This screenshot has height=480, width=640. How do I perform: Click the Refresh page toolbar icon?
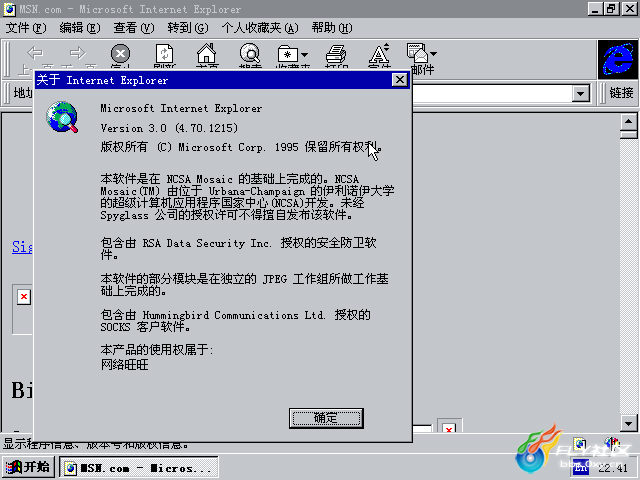[x=164, y=53]
